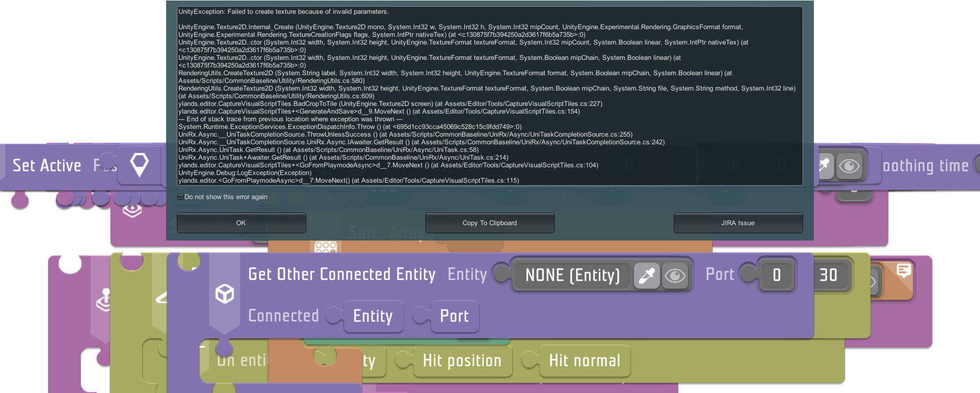Pick entity with eyedropper beside NONE (Entity)
The image size is (980, 393).
[x=646, y=276]
